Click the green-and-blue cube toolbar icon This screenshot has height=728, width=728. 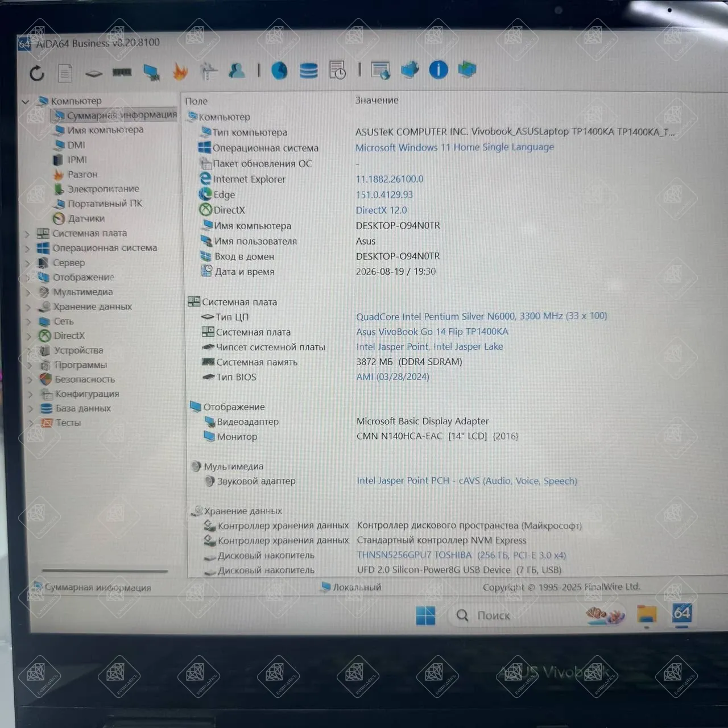point(467,69)
